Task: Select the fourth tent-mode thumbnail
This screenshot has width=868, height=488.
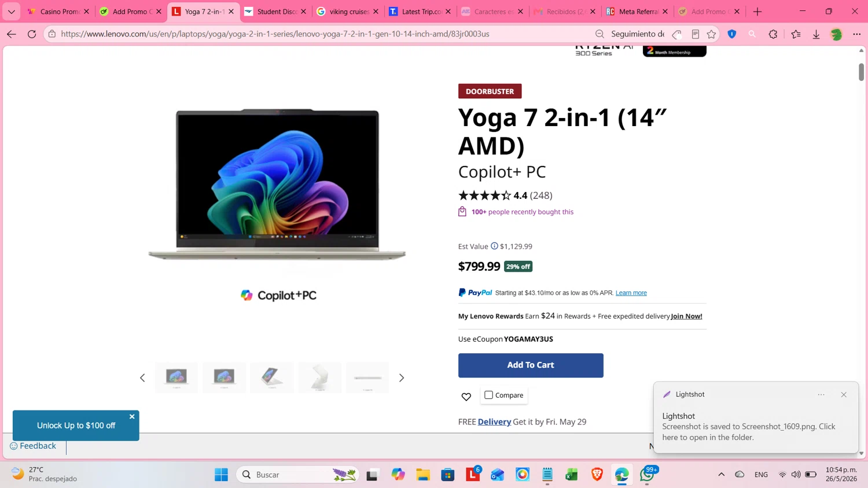Action: pyautogui.click(x=320, y=378)
